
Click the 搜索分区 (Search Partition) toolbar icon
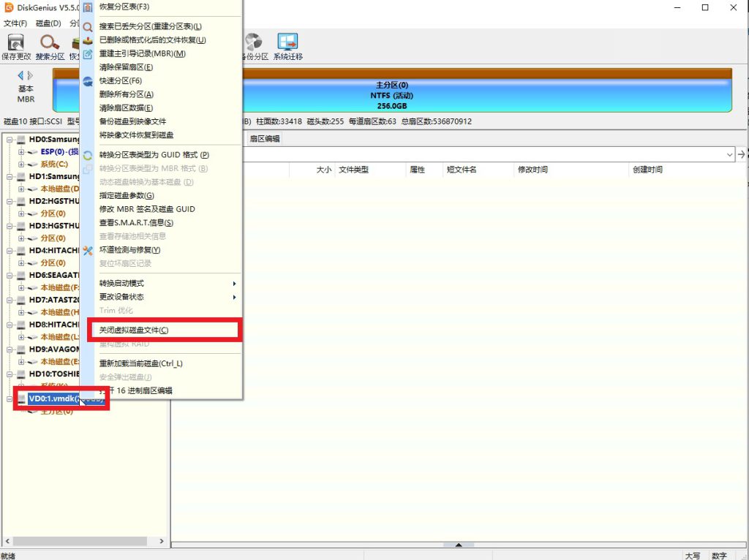(50, 44)
